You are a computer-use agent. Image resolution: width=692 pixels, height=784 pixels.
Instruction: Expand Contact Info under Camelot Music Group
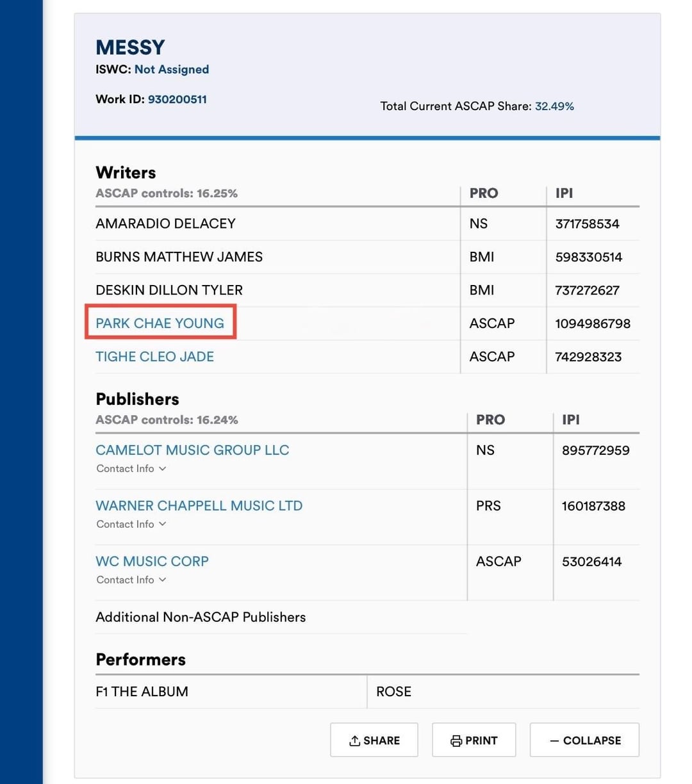click(131, 469)
